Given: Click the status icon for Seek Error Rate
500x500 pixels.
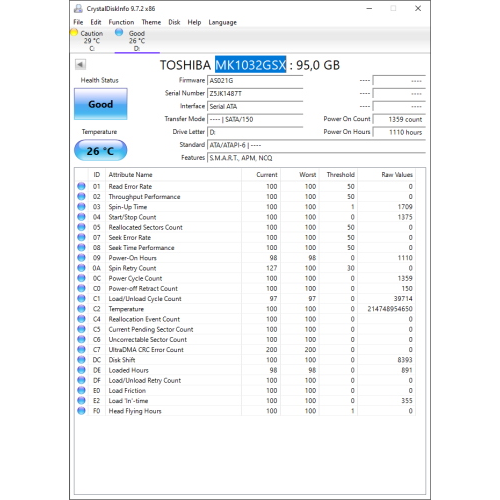Looking at the screenshot, I should click(81, 237).
